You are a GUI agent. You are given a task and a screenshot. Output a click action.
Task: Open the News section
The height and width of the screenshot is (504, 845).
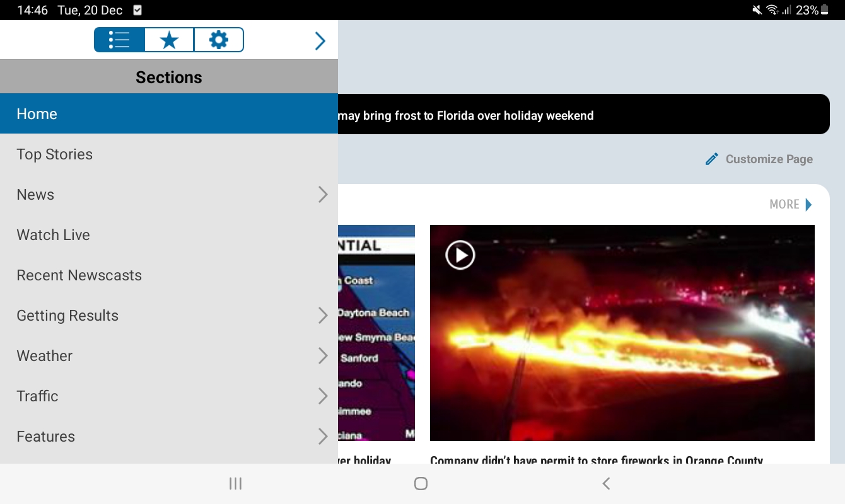tap(169, 195)
